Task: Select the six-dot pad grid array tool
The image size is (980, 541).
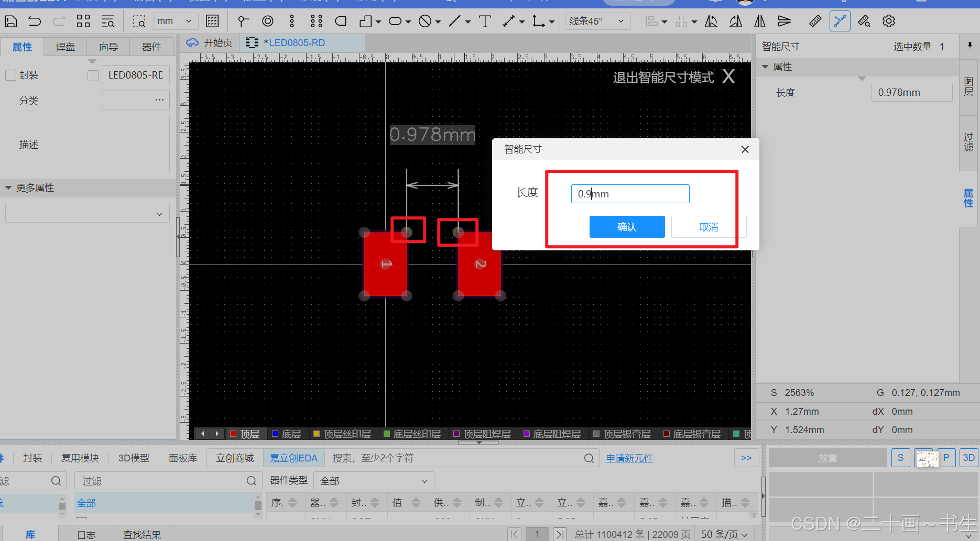Action: (317, 21)
